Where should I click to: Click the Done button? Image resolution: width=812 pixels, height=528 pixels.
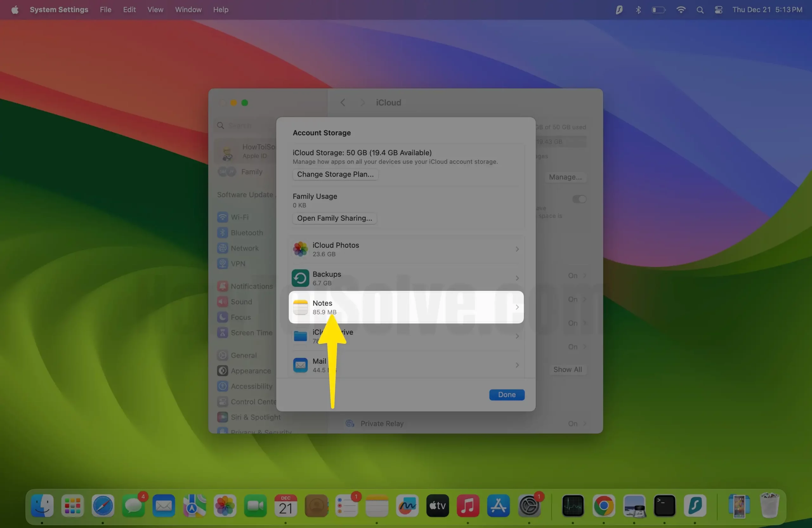click(x=507, y=394)
